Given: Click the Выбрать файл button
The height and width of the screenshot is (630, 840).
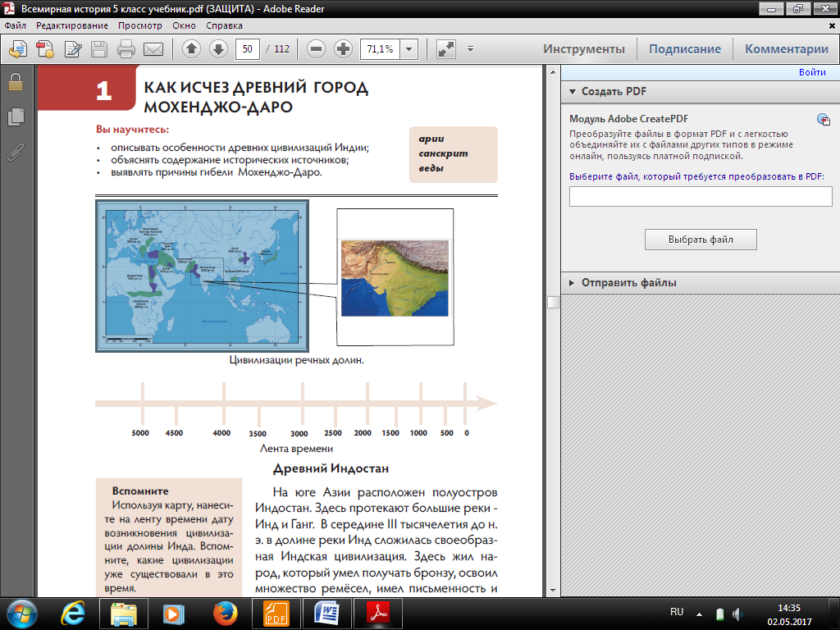Looking at the screenshot, I should click(x=700, y=240).
